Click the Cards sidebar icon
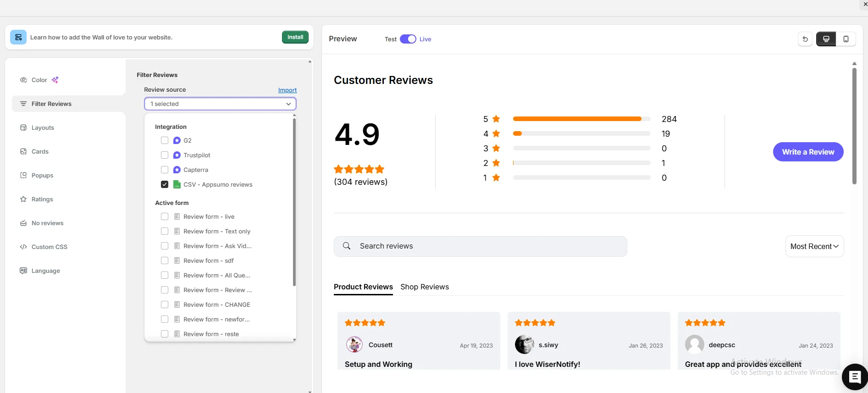Image resolution: width=868 pixels, height=393 pixels. pos(23,151)
